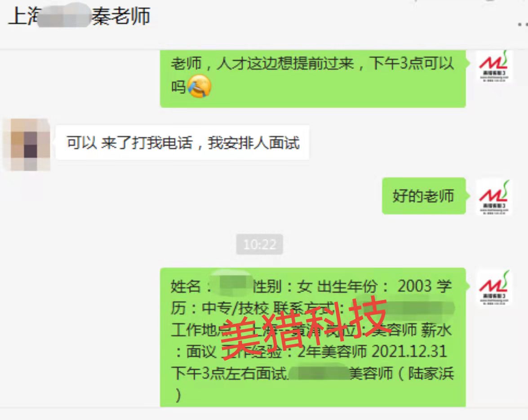This screenshot has height=420, width=528.
Task: Click the 陆家浜 location text
Action: coord(431,374)
